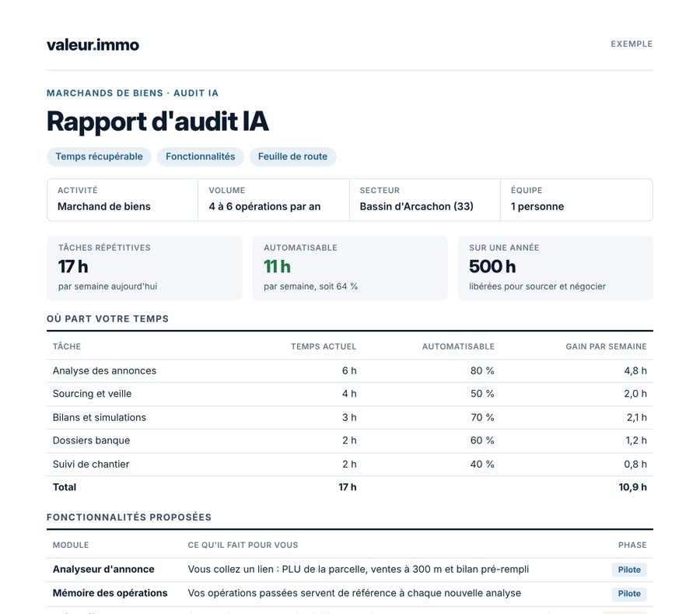Select the Analyseur d'annonce module name

103,570
